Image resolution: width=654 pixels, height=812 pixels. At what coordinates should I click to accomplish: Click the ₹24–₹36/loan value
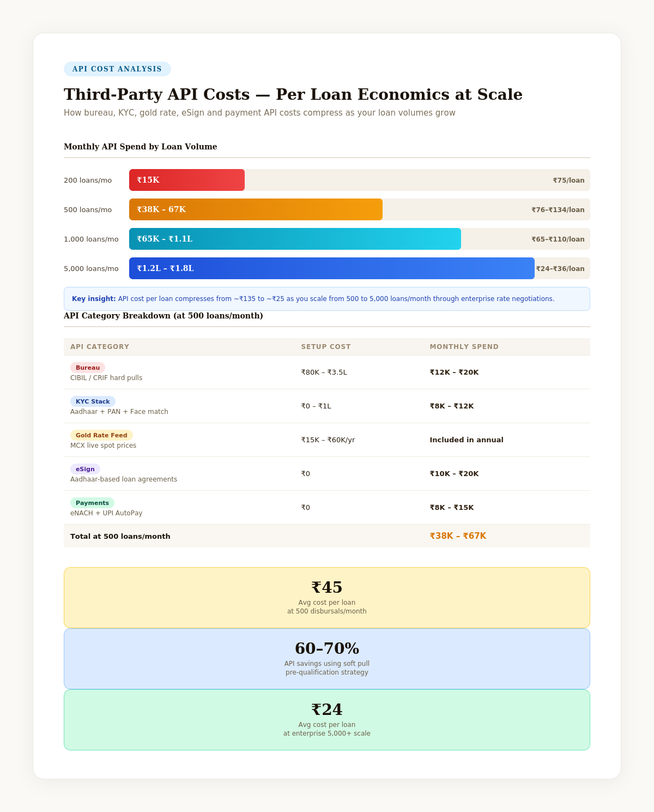[x=560, y=269]
